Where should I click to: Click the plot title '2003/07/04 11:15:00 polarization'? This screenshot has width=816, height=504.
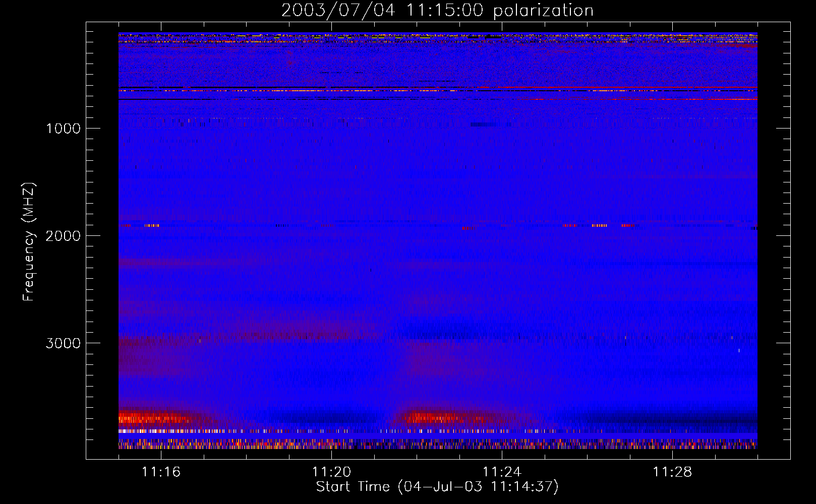pos(437,11)
